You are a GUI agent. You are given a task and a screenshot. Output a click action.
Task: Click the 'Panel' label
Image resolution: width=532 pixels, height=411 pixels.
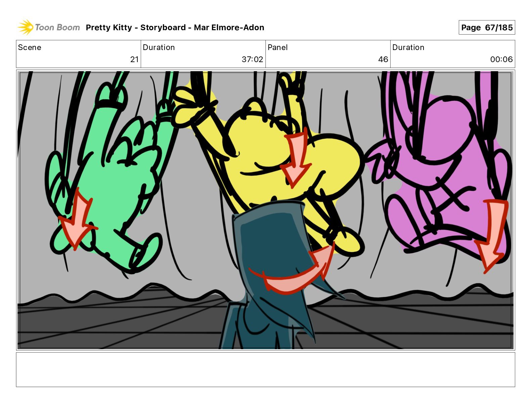tap(277, 47)
